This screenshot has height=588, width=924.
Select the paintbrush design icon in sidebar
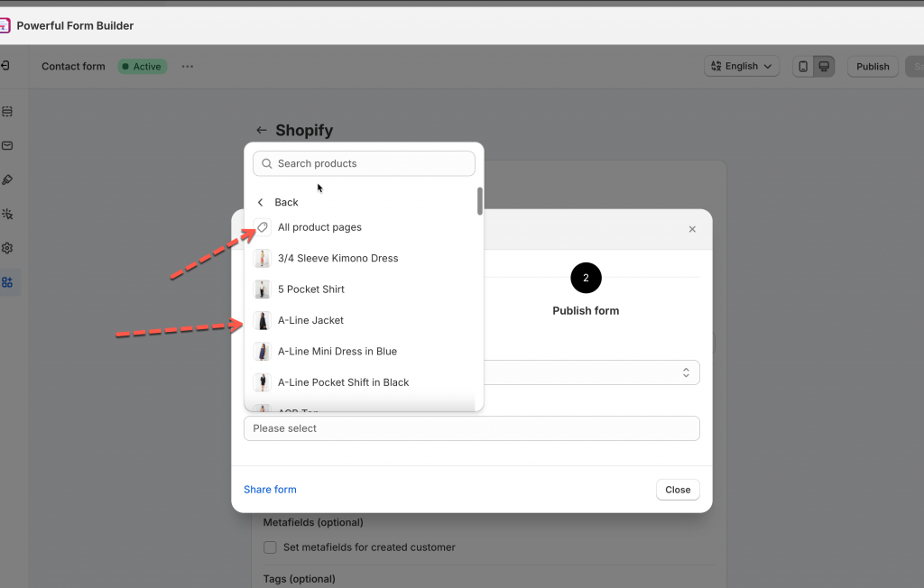pyautogui.click(x=7, y=179)
